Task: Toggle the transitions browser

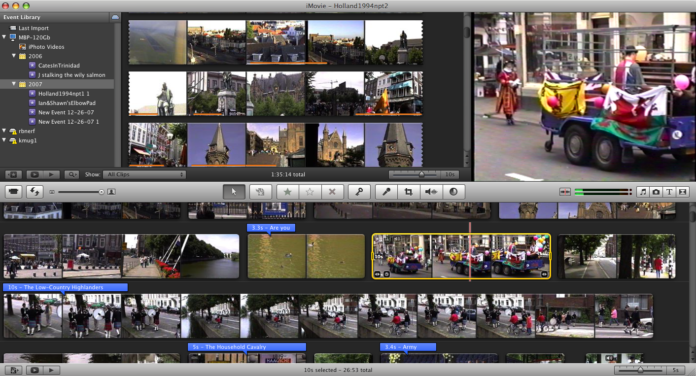Action: [x=683, y=192]
